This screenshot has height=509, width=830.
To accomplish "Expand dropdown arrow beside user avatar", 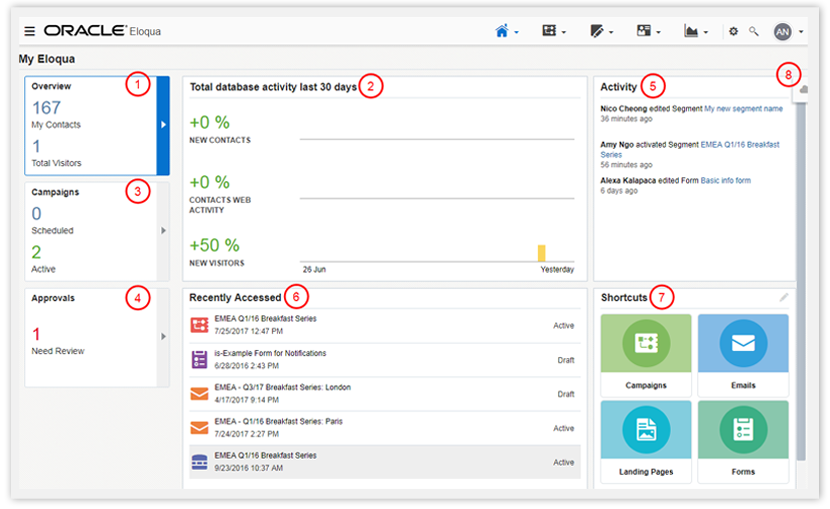I will [x=801, y=32].
